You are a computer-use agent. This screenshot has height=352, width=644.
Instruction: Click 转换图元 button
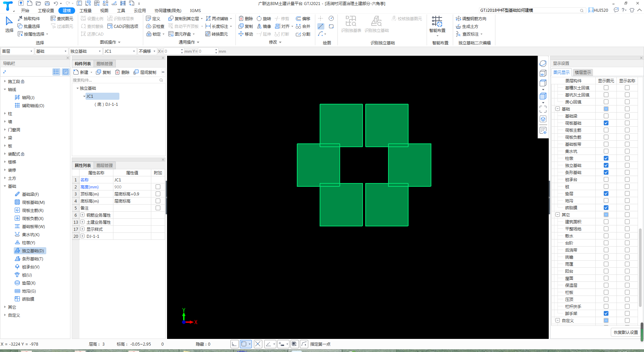217,34
